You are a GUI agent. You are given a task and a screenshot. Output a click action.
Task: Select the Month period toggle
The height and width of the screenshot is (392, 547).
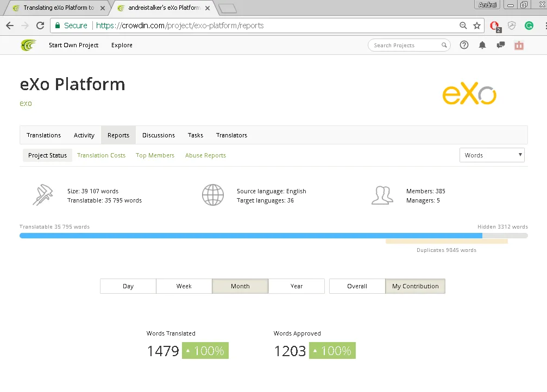240,286
